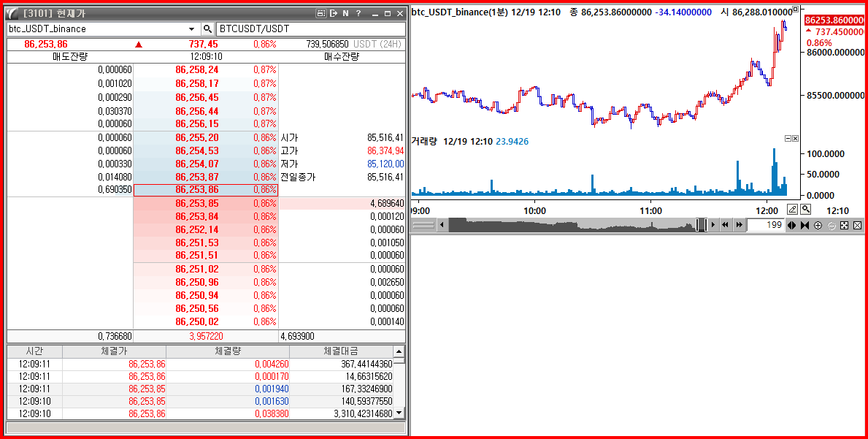Open the btc_USDT_binance symbol dropdown
Viewport: 868px width, 439px height.
tap(192, 29)
